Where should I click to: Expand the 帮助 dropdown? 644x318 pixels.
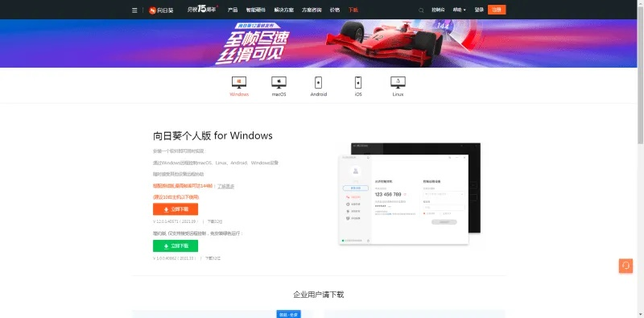pyautogui.click(x=459, y=10)
